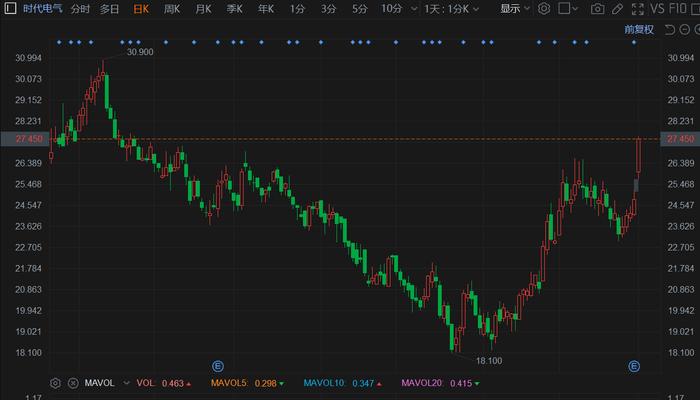
Task: Toggle the left sidebar panel icon
Action: 10,8
